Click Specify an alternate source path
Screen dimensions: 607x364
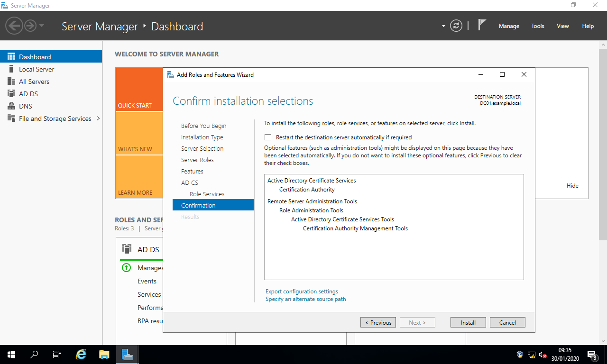click(305, 299)
